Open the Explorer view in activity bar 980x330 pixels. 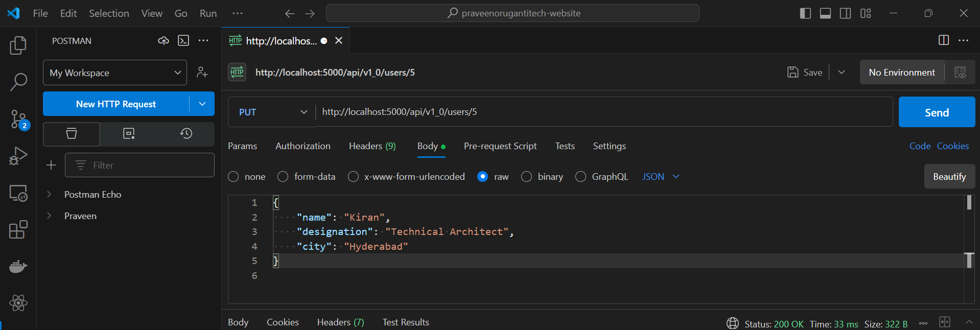pos(18,45)
